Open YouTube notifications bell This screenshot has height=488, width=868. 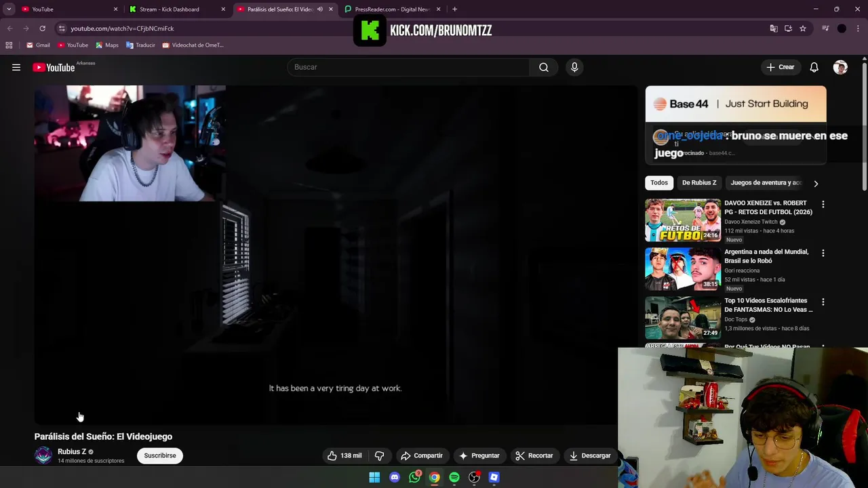tap(814, 67)
